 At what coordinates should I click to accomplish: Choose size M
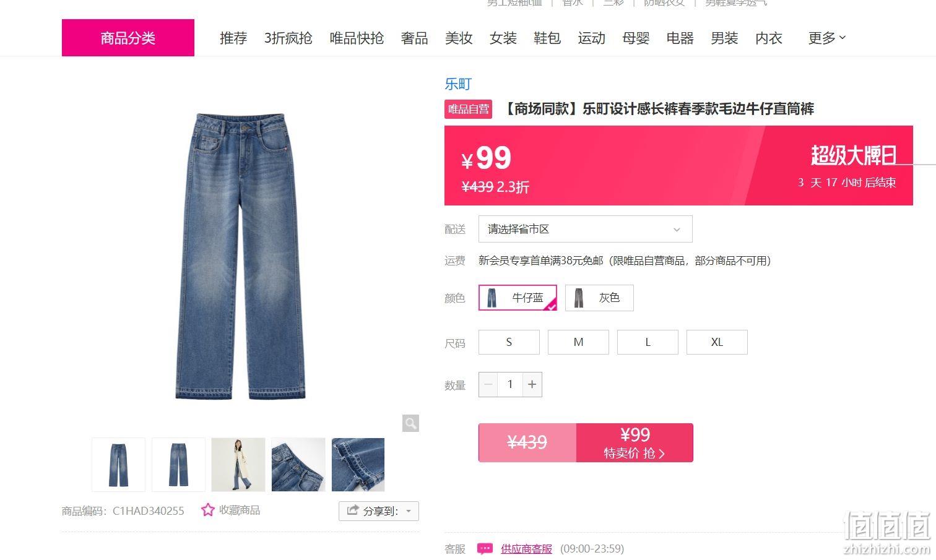point(578,342)
